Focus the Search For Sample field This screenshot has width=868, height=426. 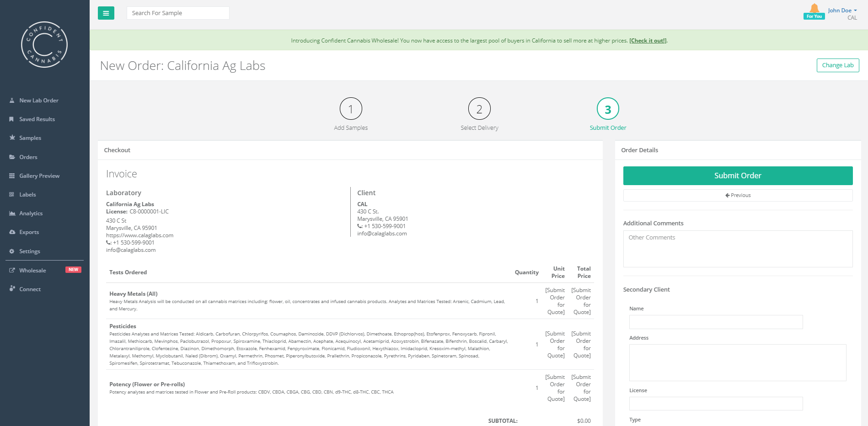click(178, 13)
